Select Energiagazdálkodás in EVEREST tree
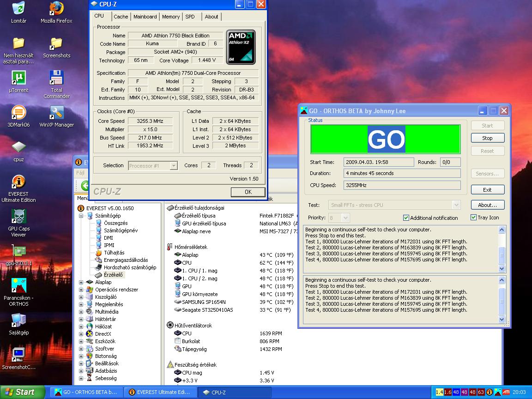532x399 pixels. pyautogui.click(x=126, y=260)
